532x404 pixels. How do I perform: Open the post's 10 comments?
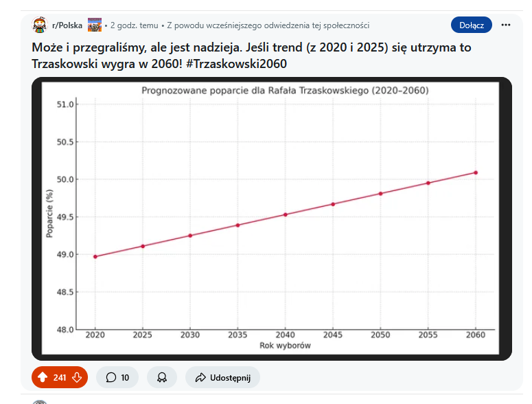point(117,377)
